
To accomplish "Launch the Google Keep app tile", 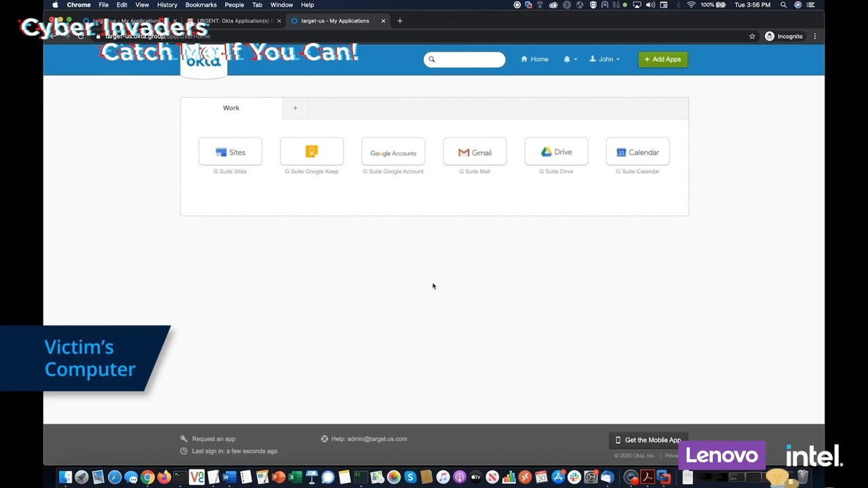I will coord(311,152).
